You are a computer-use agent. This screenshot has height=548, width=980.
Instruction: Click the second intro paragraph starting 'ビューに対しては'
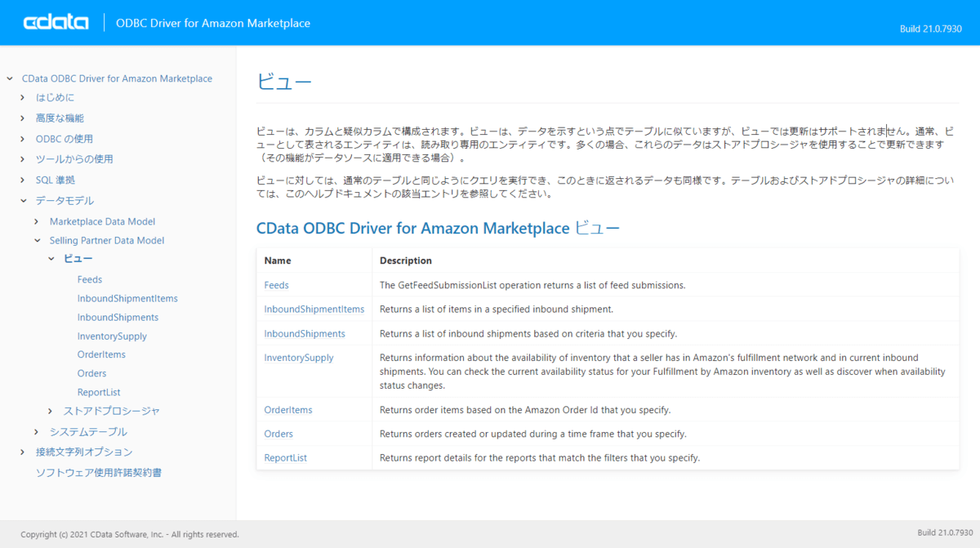pos(604,187)
